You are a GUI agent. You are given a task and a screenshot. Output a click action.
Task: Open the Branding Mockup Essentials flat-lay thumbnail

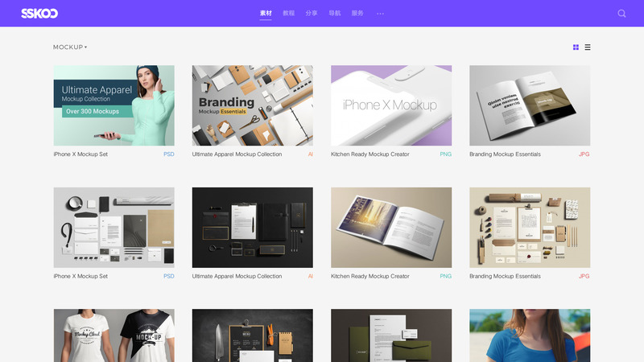253,105
